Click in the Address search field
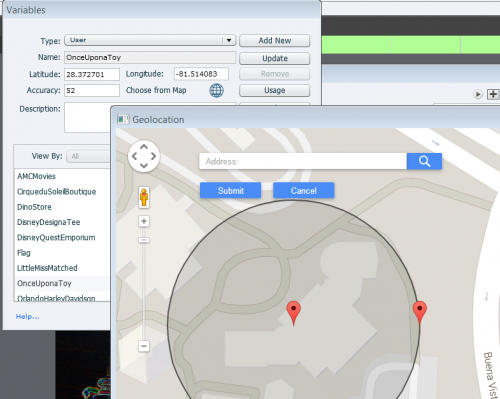The image size is (500, 399). [x=303, y=161]
